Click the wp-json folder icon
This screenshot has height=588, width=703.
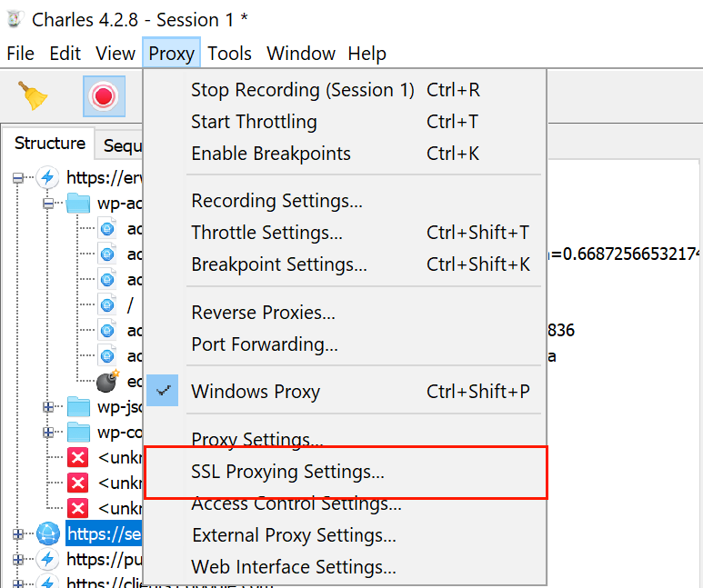click(78, 406)
